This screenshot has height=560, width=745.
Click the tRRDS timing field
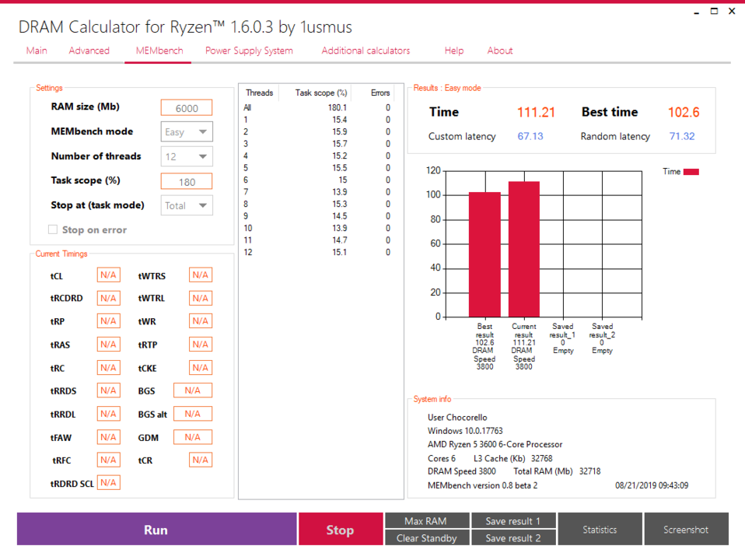[x=108, y=390]
